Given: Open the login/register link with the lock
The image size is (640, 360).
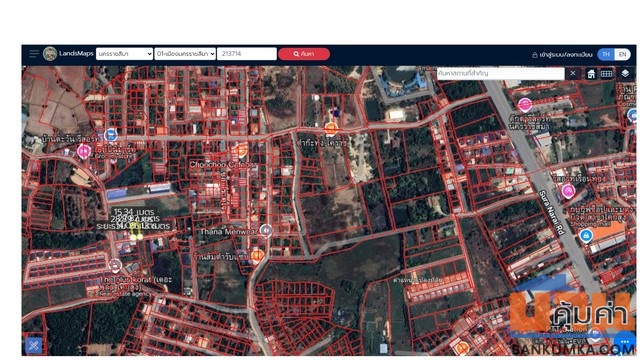Looking at the screenshot, I should (x=562, y=55).
